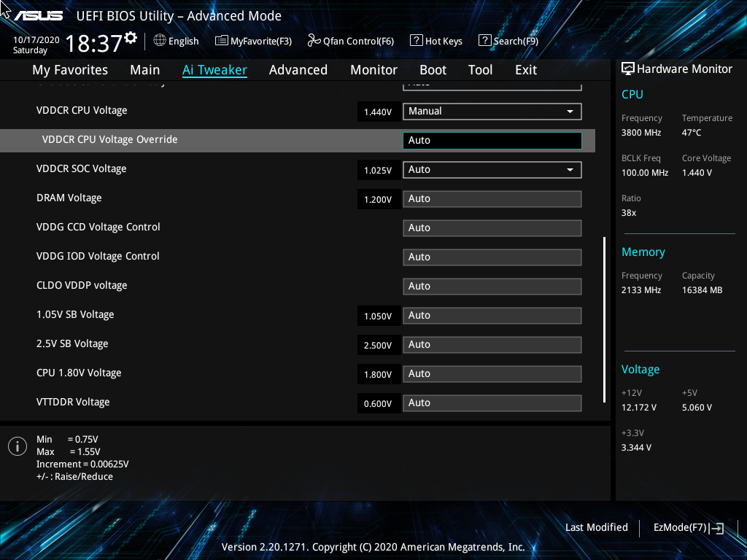Image resolution: width=747 pixels, height=560 pixels.
Task: Select the VTTDDR Voltage label
Action: pos(73,402)
